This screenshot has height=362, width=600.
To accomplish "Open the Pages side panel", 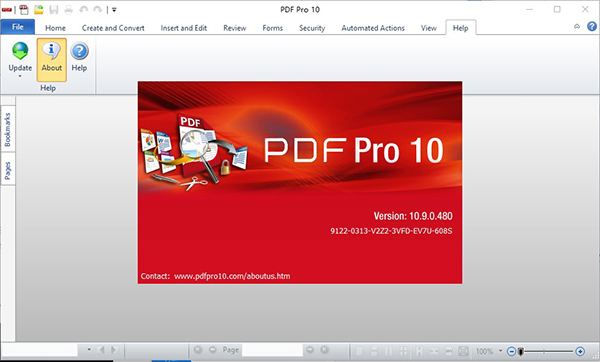I will (x=8, y=170).
